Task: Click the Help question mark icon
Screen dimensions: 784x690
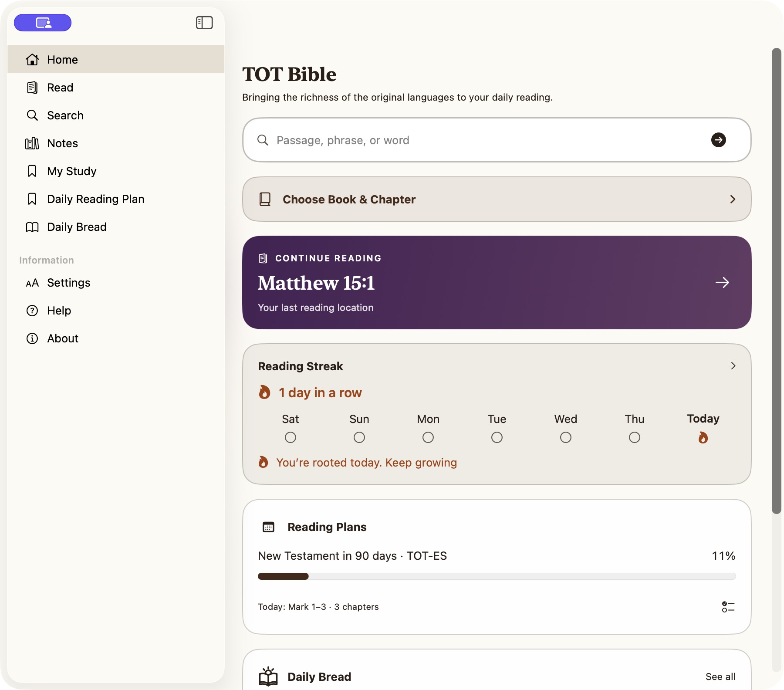Action: [x=32, y=311]
